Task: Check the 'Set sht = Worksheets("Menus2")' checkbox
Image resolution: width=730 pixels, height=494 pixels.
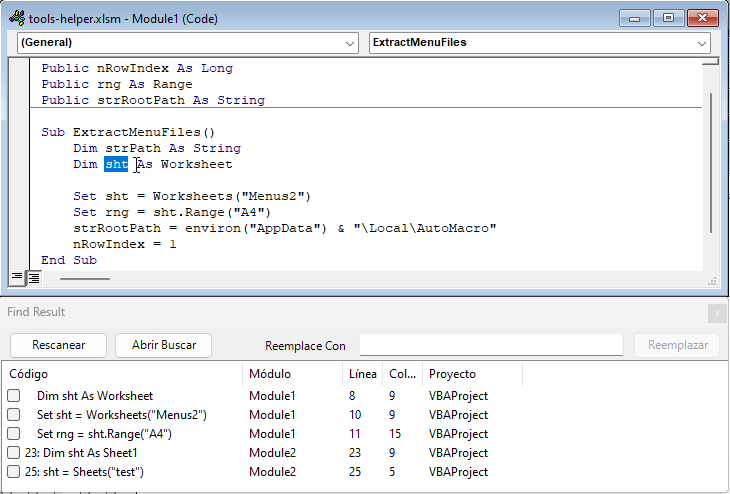Action: click(x=14, y=415)
